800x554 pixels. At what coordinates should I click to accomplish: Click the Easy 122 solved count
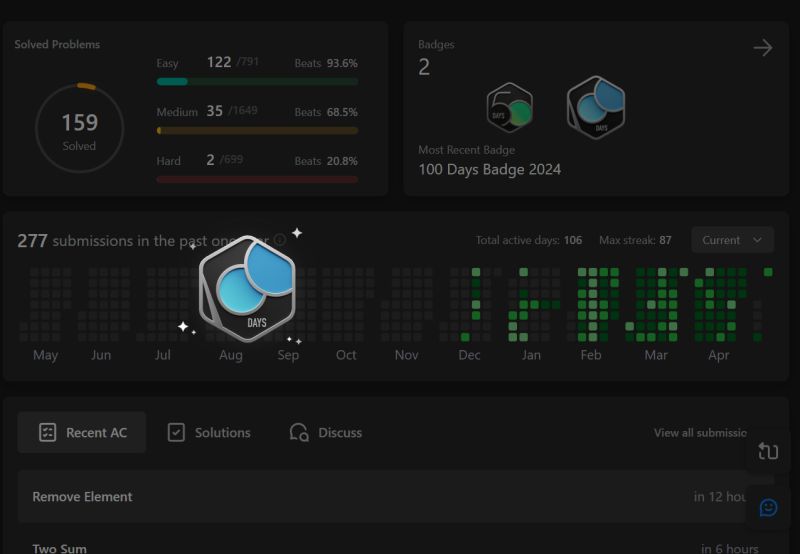coord(219,62)
